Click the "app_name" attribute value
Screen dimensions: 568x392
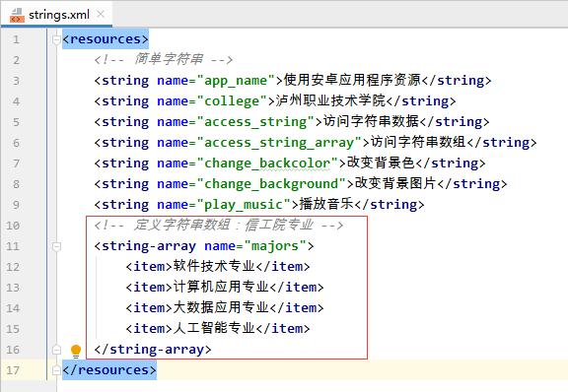pos(237,81)
